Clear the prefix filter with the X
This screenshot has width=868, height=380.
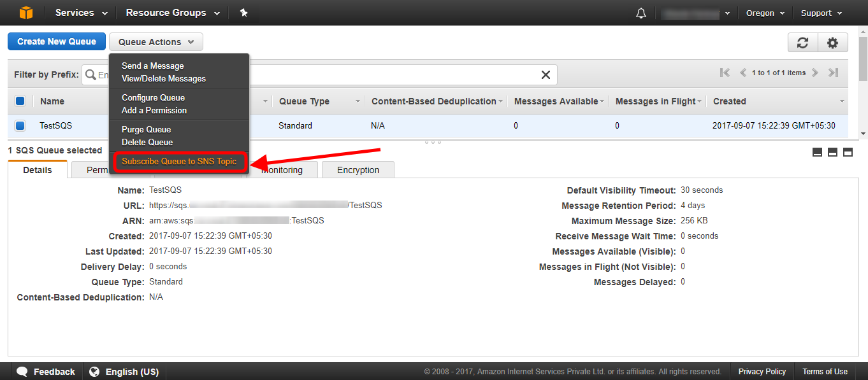546,75
